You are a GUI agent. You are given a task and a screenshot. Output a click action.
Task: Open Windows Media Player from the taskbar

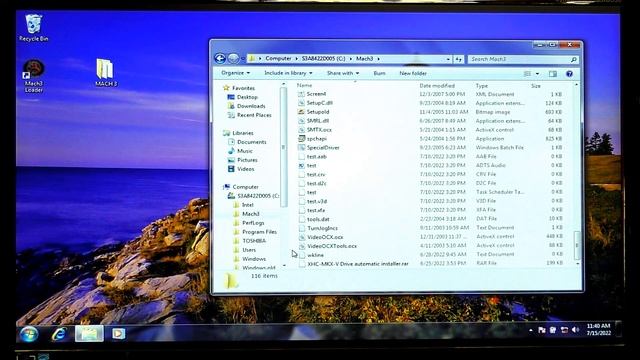point(118,334)
